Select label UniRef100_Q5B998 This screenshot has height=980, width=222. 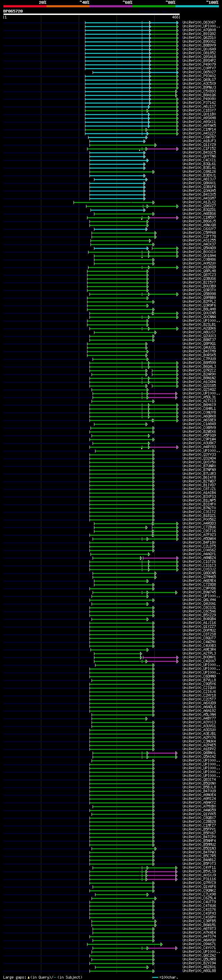pos(199,294)
